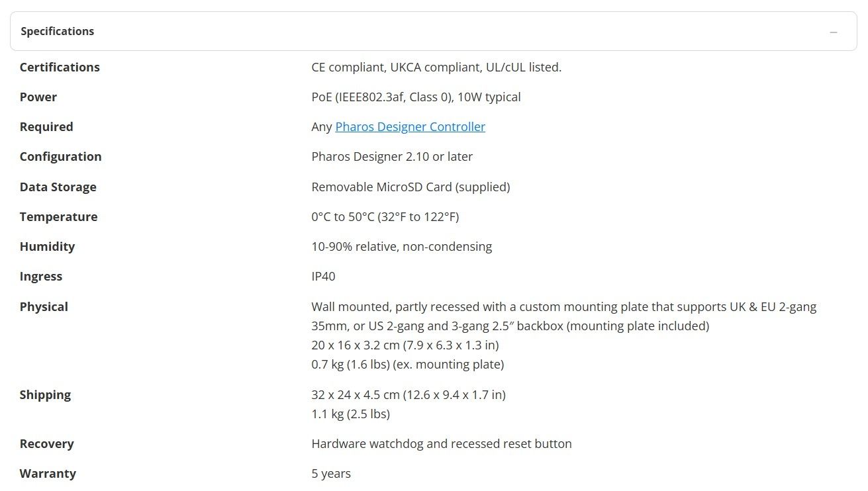Open the Pharos Designer Controller link

point(410,126)
